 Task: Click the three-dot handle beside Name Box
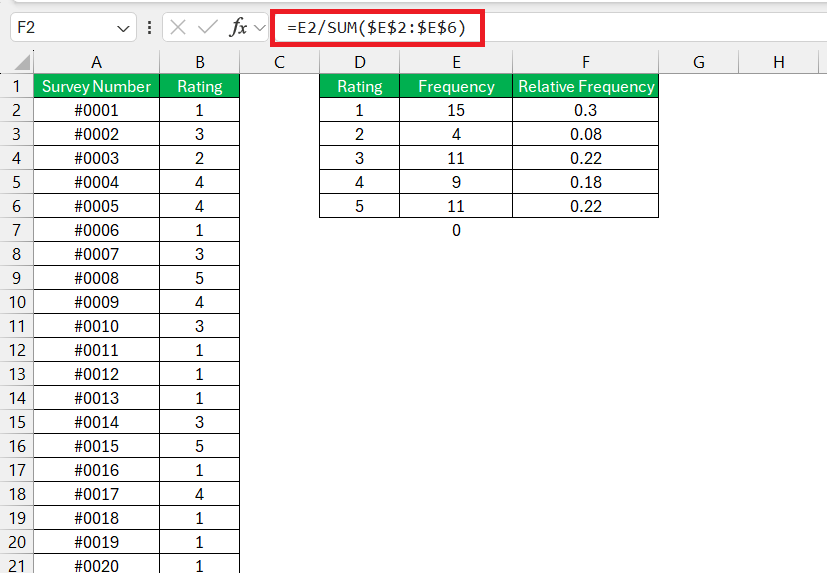[150, 27]
